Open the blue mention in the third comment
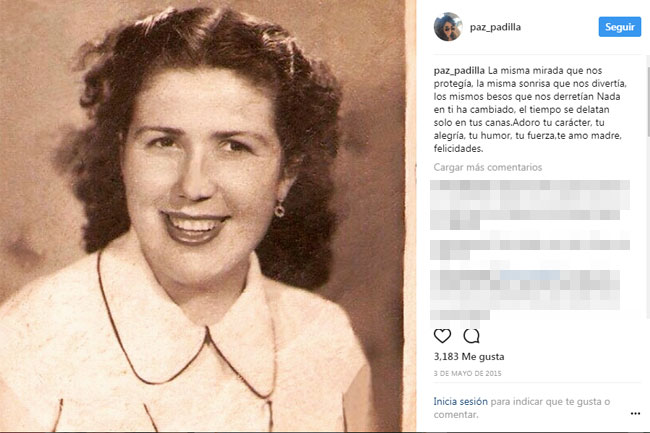Viewport: 650px width, 433px height. pos(529,275)
